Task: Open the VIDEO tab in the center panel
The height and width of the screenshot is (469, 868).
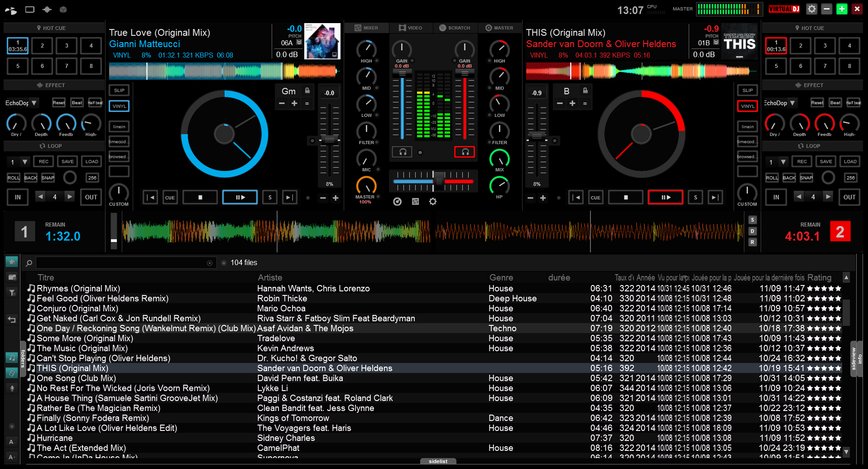Action: pos(411,28)
